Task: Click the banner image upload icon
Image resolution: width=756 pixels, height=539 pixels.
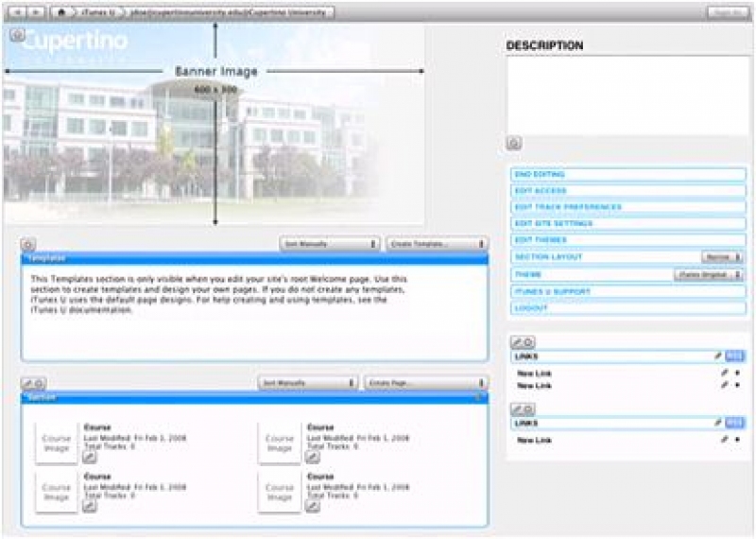Action: [x=18, y=35]
